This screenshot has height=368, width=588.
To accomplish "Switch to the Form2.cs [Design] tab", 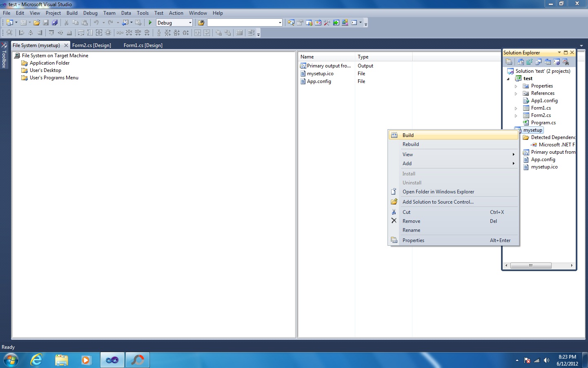I will [92, 45].
